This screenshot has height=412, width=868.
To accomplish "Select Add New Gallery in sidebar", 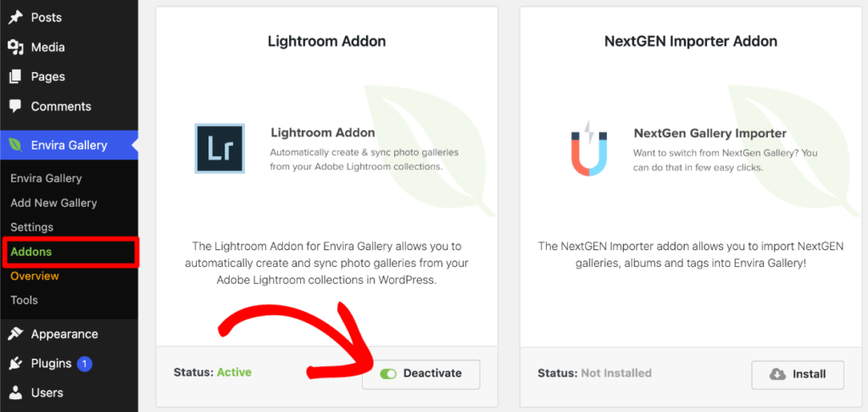I will pos(53,203).
